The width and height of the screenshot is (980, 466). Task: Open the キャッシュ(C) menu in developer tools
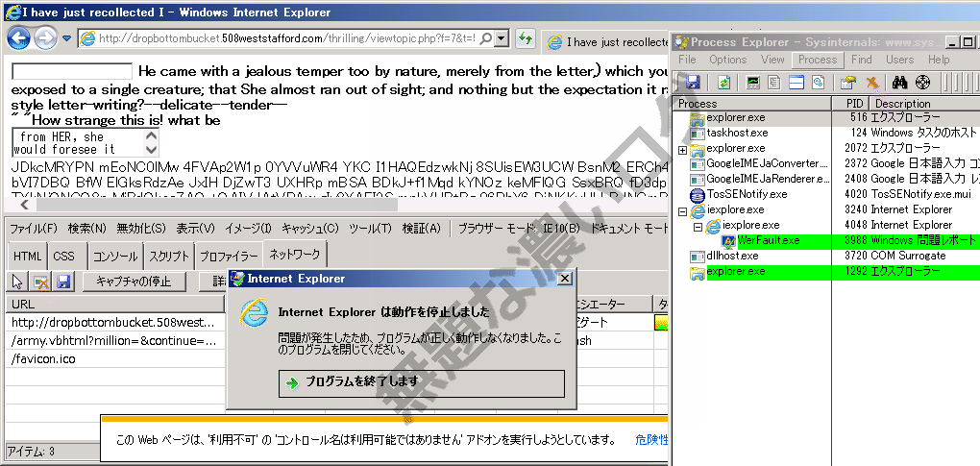click(x=310, y=229)
